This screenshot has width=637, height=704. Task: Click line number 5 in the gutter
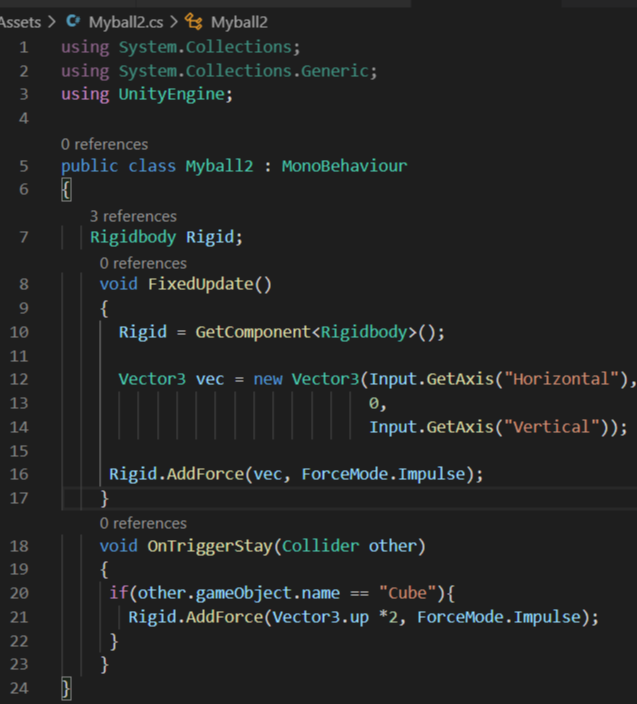[x=24, y=166]
